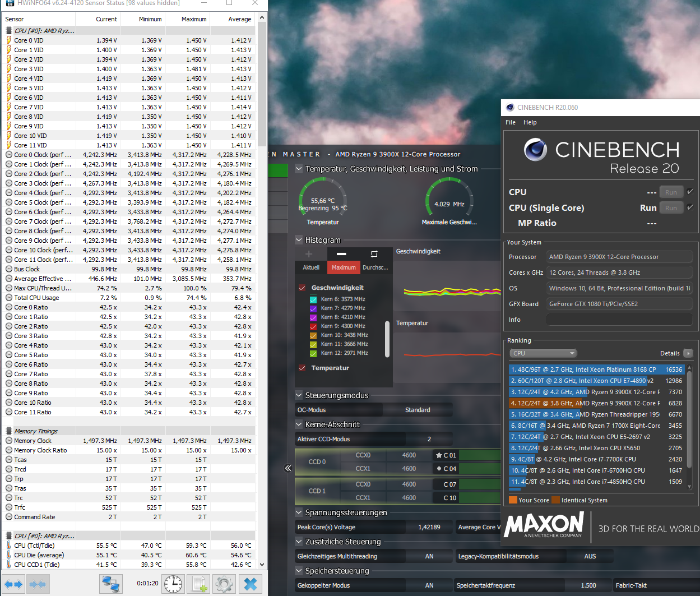This screenshot has width=700, height=596.
Task: Toggle the Kern 10 checkbox
Action: click(313, 335)
